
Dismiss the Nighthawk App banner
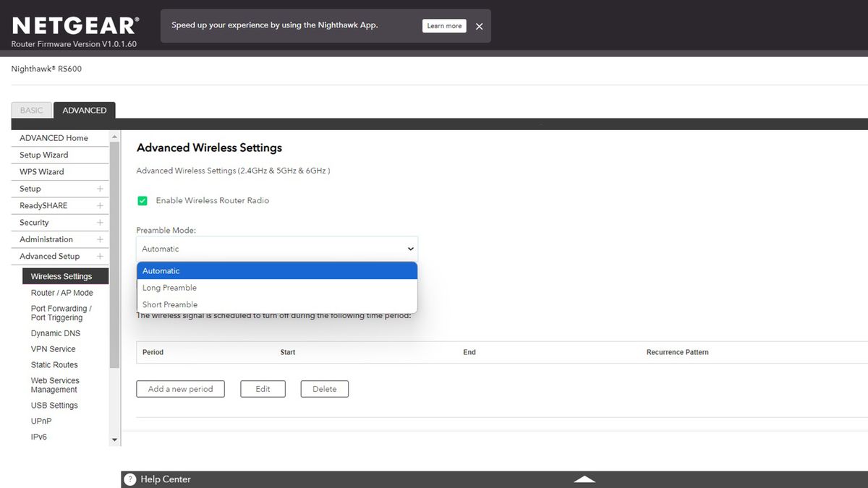point(479,26)
